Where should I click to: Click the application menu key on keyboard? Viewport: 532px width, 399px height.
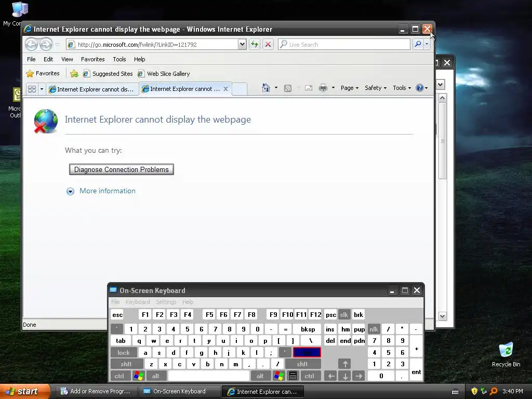293,376
